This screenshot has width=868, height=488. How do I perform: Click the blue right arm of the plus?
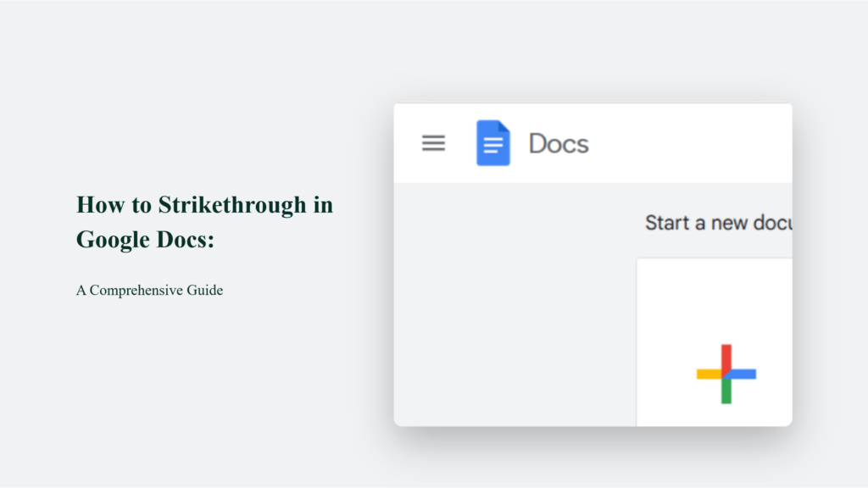(x=744, y=374)
